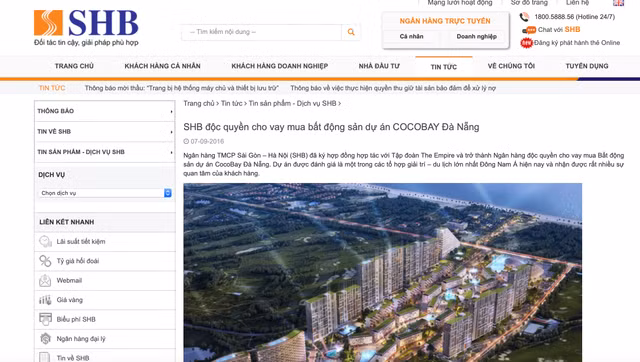
Task: Click the Chat với SHB icon
Action: point(529,30)
